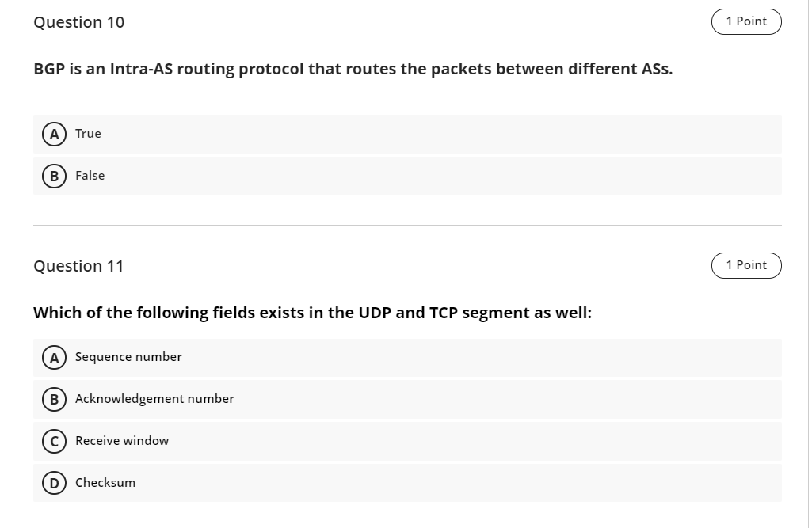
Task: Click the Question 10 heading
Action: [78, 22]
